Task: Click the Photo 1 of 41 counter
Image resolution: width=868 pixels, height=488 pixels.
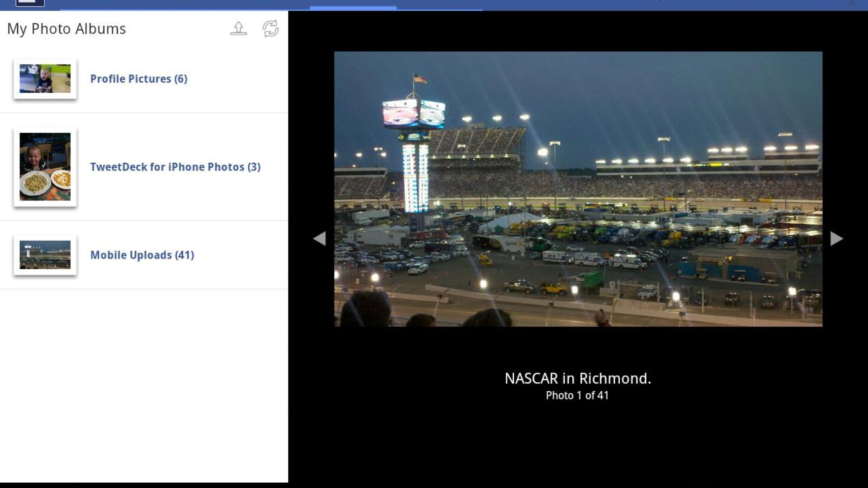Action: coord(577,395)
